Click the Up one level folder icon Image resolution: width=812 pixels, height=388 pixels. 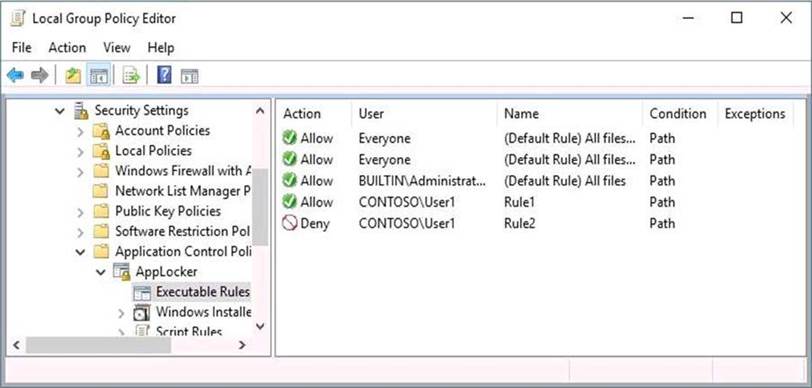73,76
